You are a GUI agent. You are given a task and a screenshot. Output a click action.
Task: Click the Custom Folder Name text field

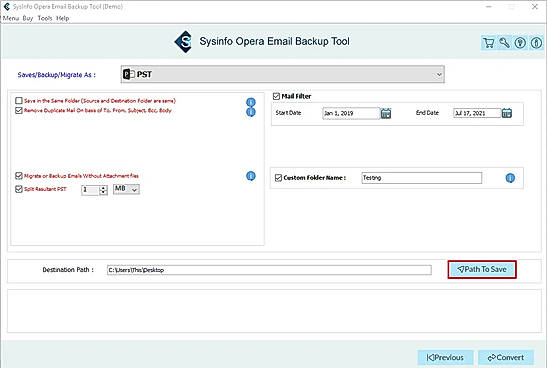click(422, 178)
